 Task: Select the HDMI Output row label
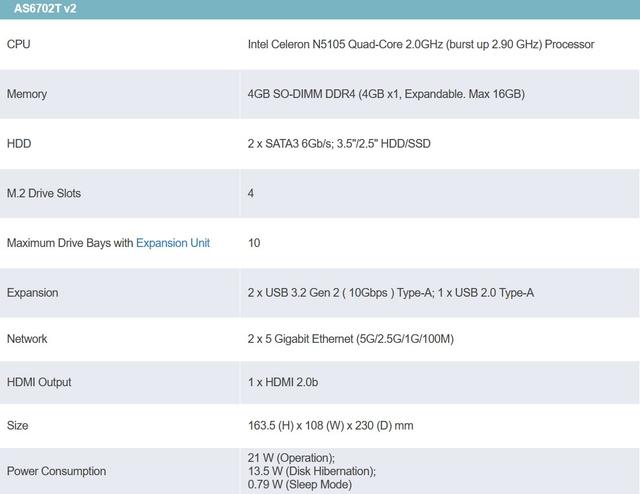click(39, 382)
